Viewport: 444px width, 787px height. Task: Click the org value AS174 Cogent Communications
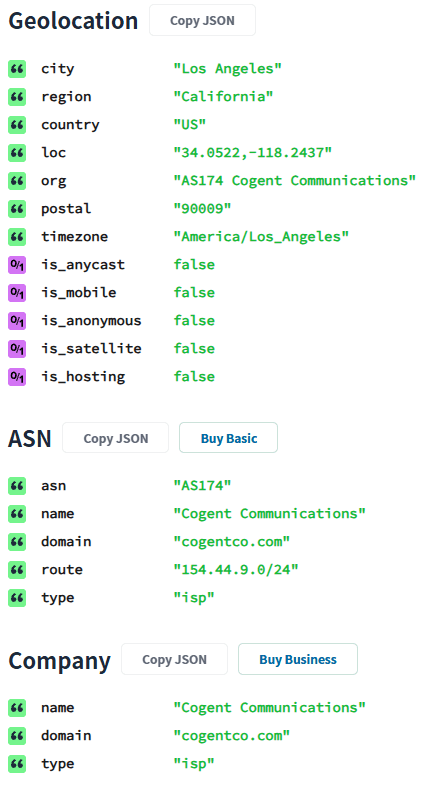point(294,181)
